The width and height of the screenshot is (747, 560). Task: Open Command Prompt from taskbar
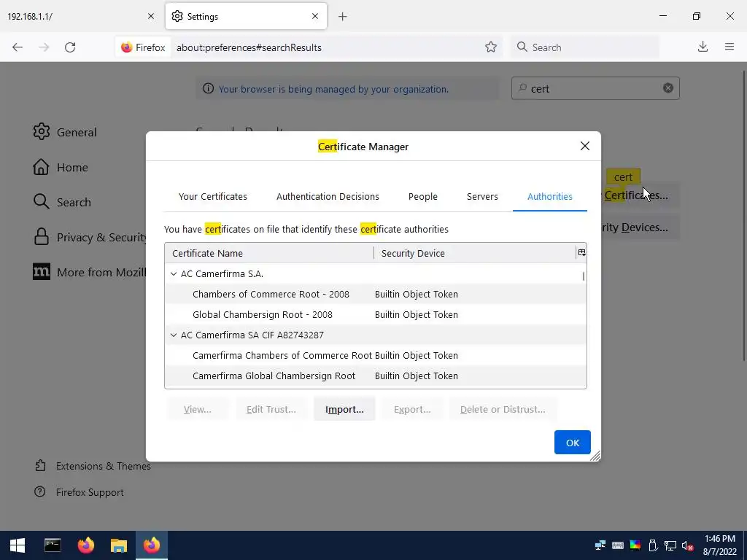[53, 545]
